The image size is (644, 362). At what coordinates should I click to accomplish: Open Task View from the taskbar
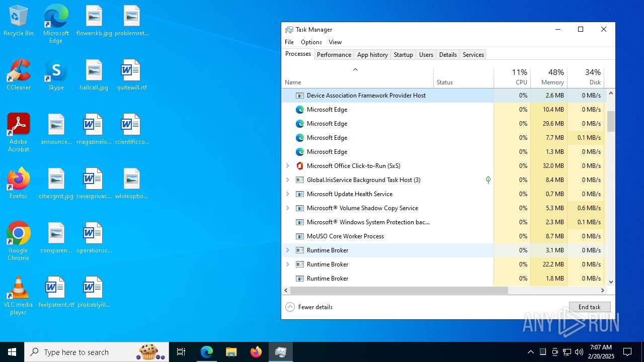[181, 352]
